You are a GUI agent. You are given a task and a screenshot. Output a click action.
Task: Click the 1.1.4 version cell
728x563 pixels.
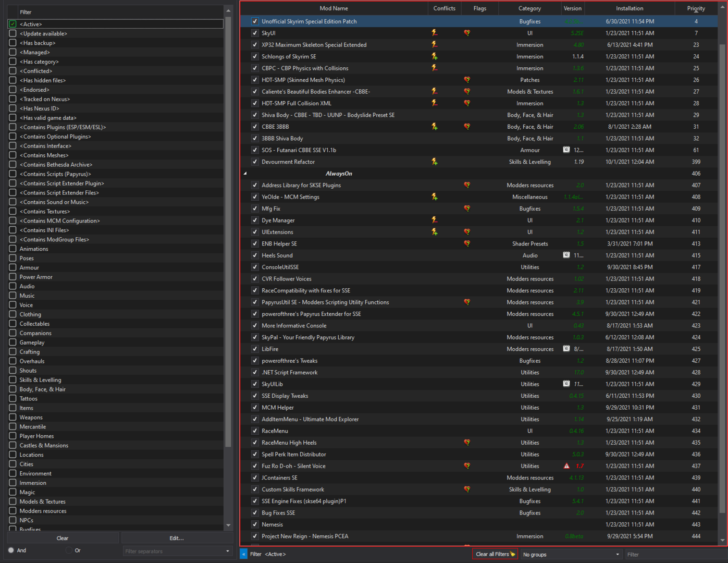[578, 56]
